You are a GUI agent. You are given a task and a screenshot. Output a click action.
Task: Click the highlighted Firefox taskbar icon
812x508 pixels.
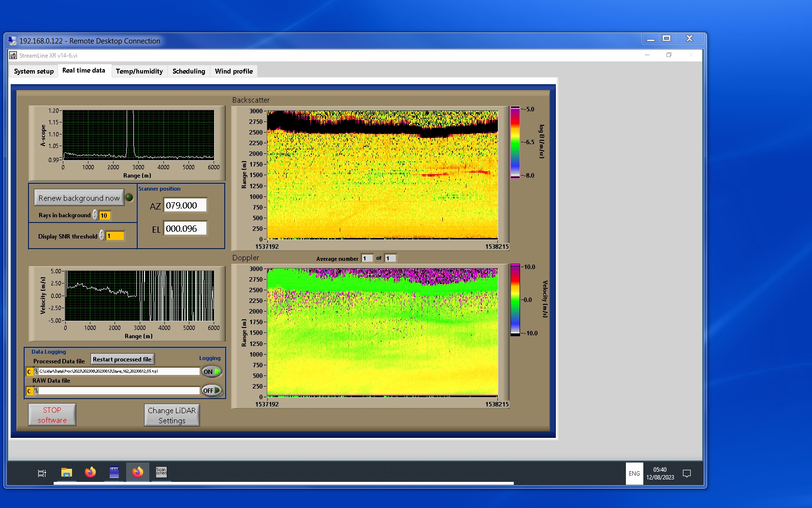138,472
